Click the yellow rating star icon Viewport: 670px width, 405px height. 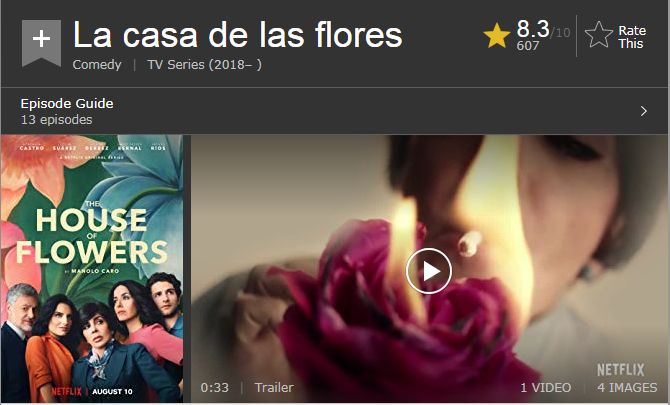coord(497,35)
